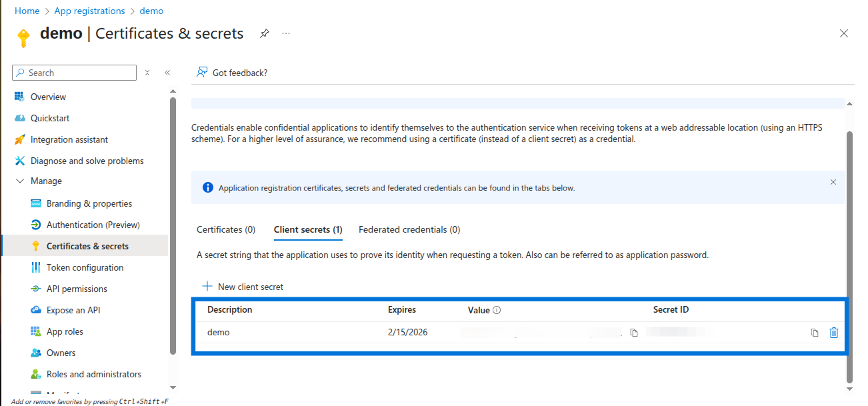Click the Quickstart cloud icon
868x406 pixels.
tap(19, 118)
